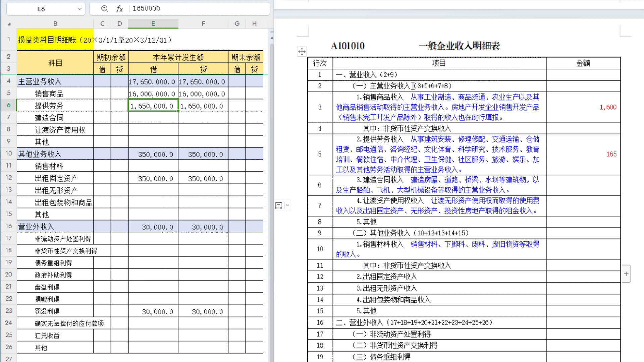644x362 pixels.
Task: Click debit cell 17,650,000.0 in row 4
Action: (x=153, y=82)
